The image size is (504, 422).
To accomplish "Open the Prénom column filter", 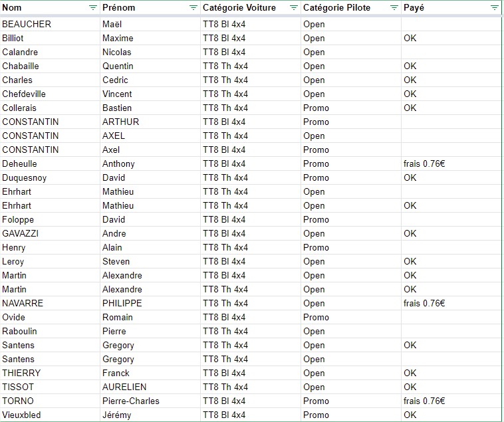I will (193, 8).
